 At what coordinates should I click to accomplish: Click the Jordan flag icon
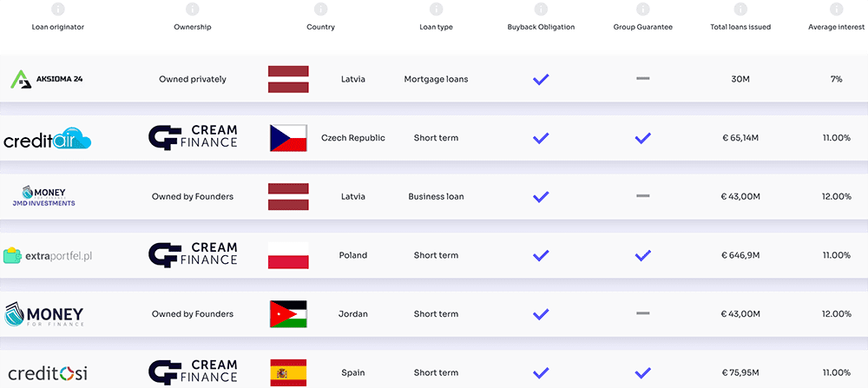[x=288, y=314]
